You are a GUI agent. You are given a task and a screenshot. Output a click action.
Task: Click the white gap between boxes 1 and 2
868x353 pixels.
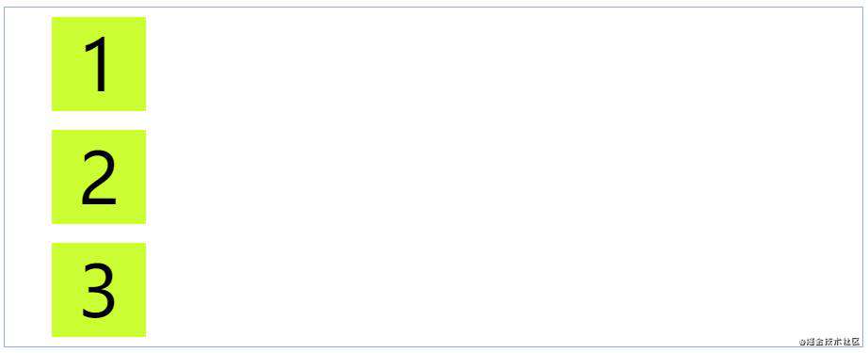coord(99,120)
